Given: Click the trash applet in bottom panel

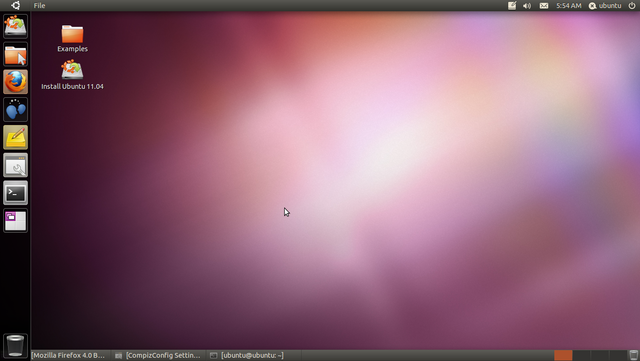Looking at the screenshot, I should coord(633,355).
